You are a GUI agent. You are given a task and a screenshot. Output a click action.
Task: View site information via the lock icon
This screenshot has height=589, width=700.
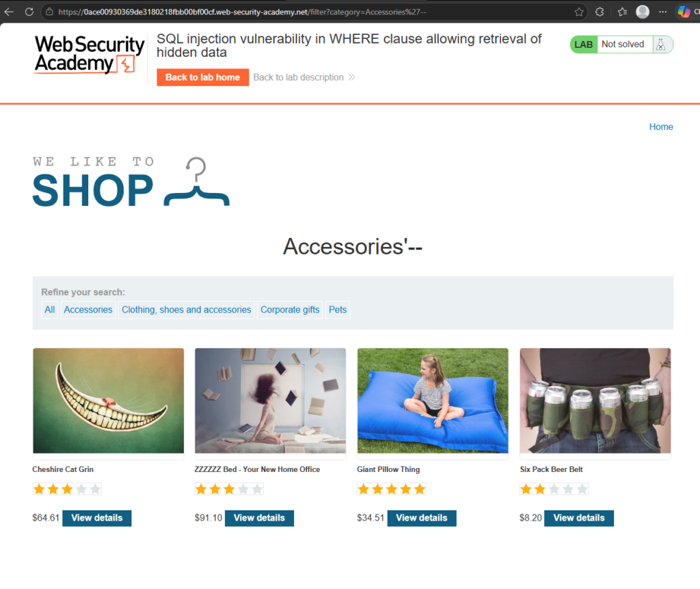click(49, 12)
